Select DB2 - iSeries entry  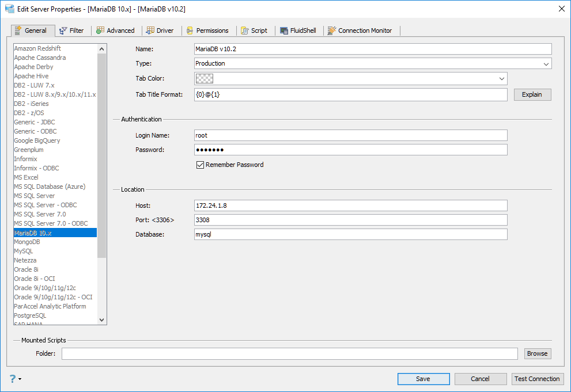[55, 104]
